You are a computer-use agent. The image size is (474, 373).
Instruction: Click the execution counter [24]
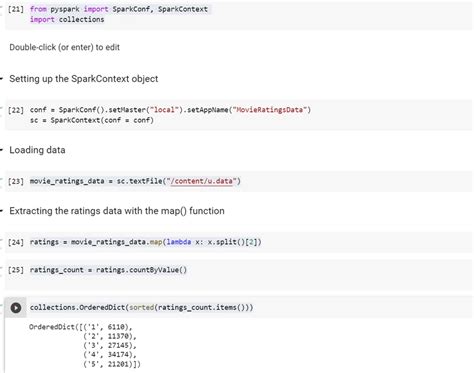tap(16, 242)
